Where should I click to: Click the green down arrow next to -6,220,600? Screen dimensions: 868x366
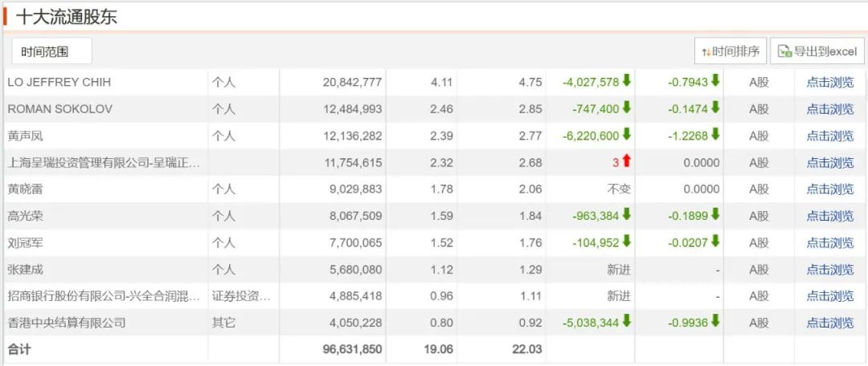click(626, 135)
